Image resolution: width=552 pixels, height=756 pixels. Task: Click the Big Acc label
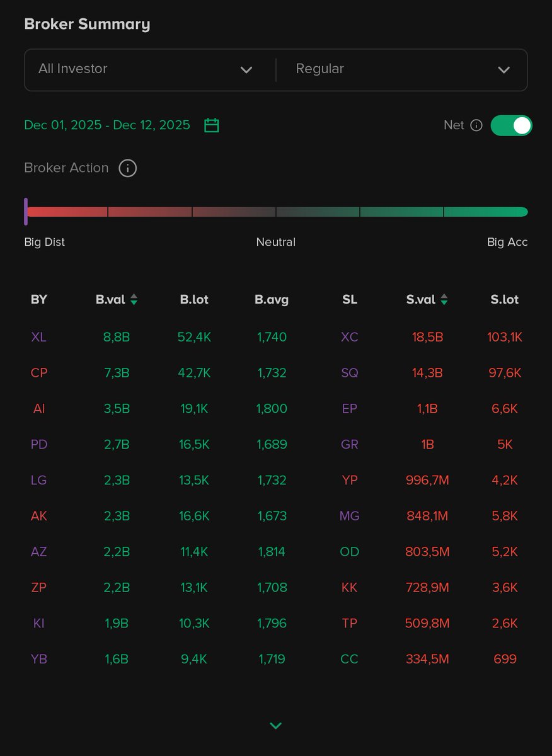(x=507, y=242)
